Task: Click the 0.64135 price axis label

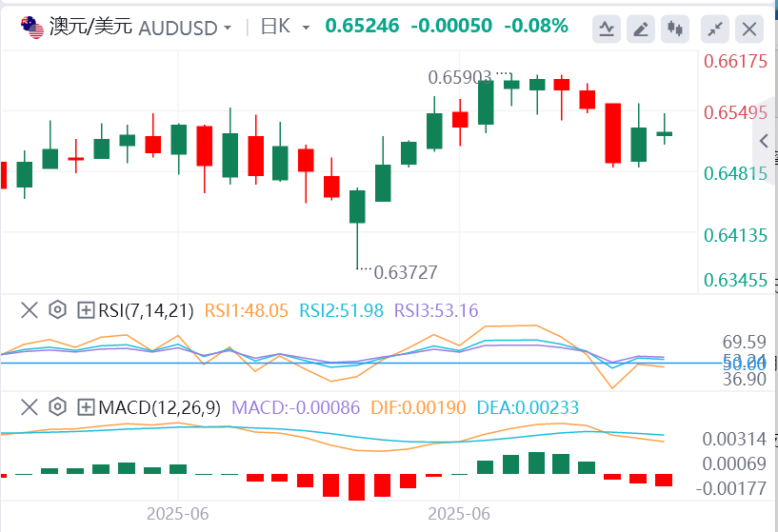Action: click(736, 235)
